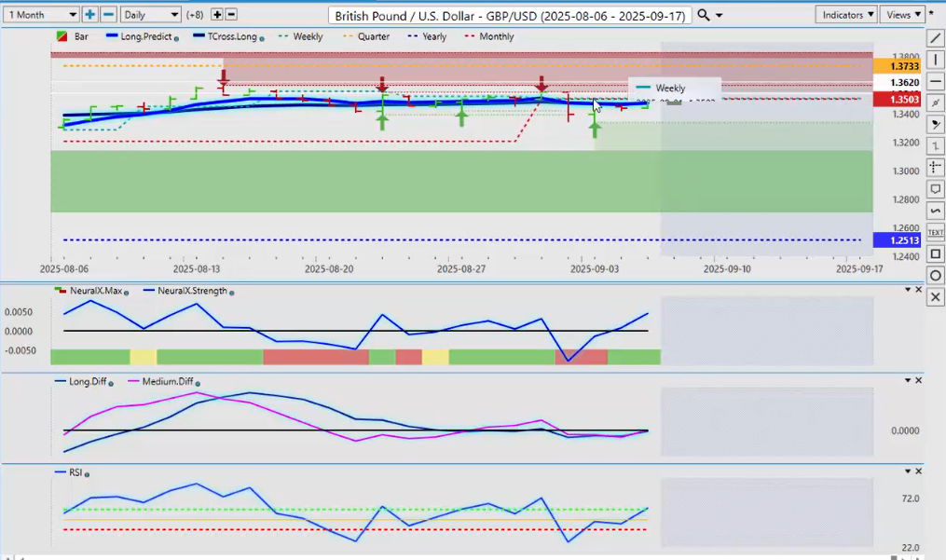Click the orange 1.3733 price label

point(905,66)
